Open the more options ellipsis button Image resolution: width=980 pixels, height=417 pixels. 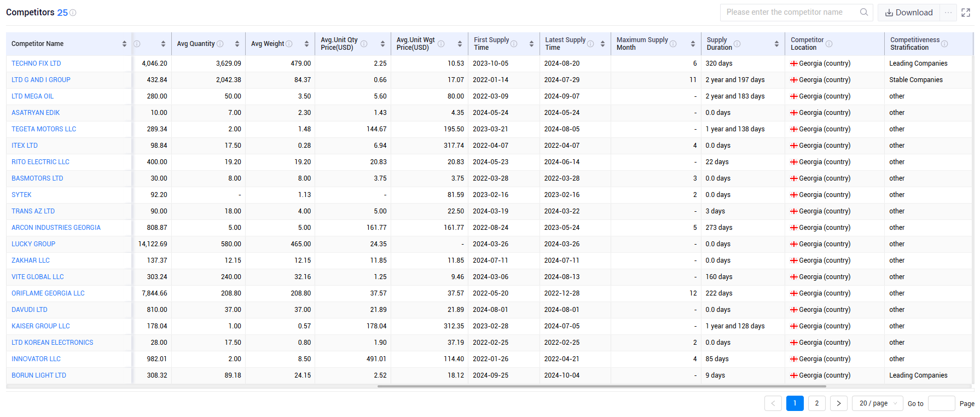coord(948,13)
